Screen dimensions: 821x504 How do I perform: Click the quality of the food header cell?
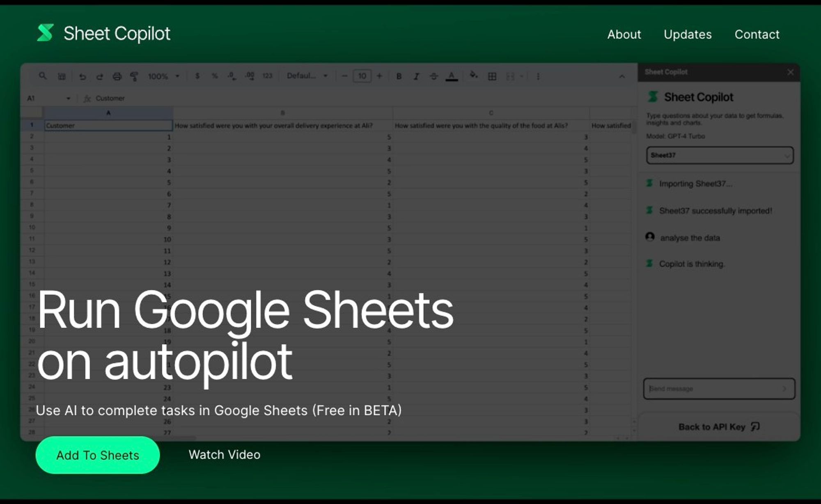(x=491, y=126)
